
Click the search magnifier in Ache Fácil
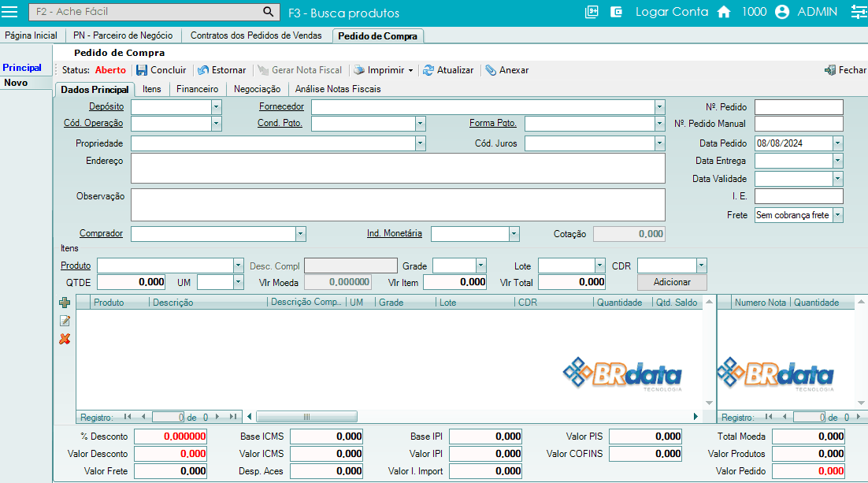[269, 12]
